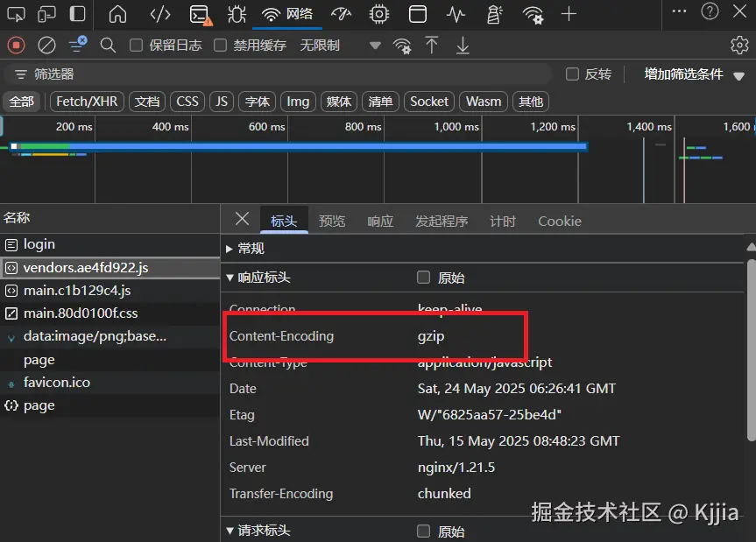Export network log as HAR
The image size is (756, 542).
(x=462, y=45)
